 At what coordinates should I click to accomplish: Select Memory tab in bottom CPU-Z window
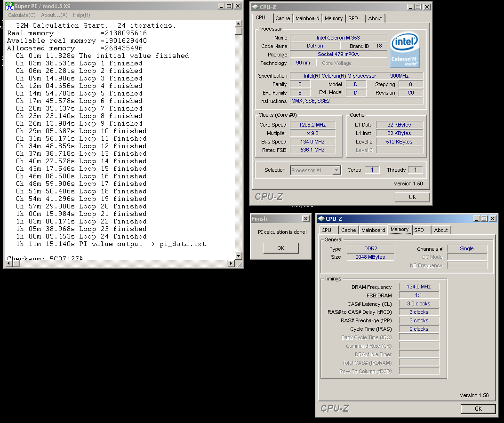(400, 230)
